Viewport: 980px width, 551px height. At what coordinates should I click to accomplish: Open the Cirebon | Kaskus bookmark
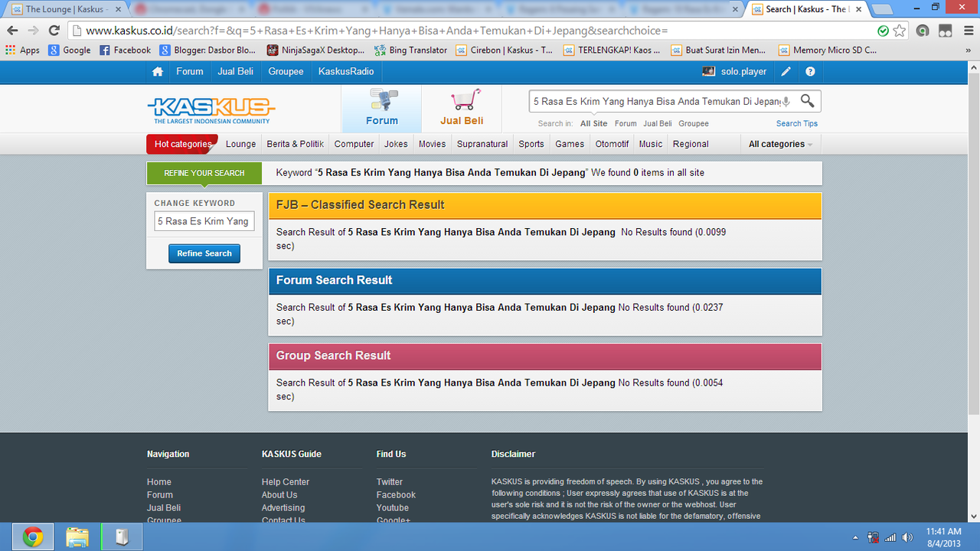coord(505,50)
